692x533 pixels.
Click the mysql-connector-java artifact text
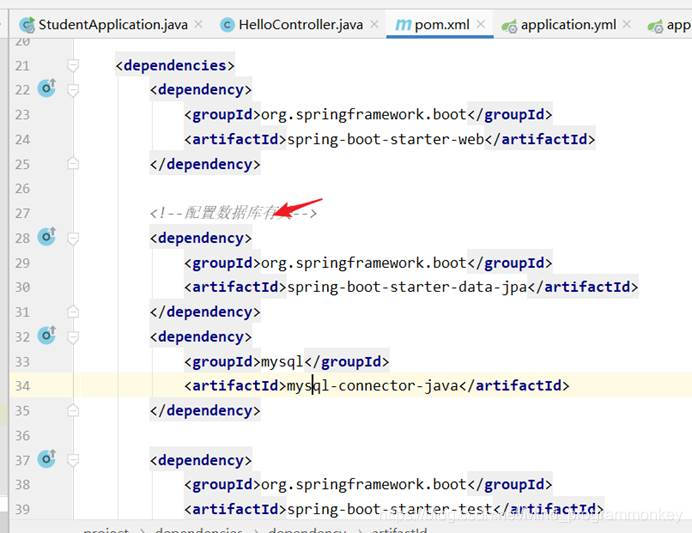373,386
